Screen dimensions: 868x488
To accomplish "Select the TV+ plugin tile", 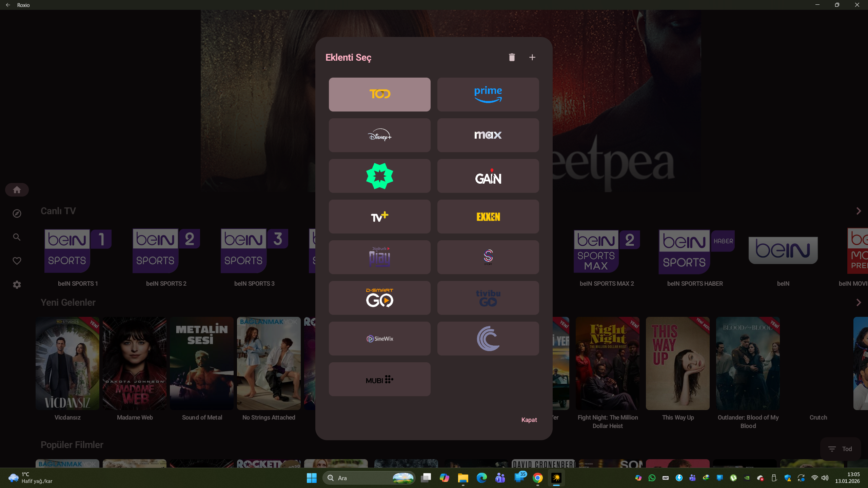I will point(380,217).
